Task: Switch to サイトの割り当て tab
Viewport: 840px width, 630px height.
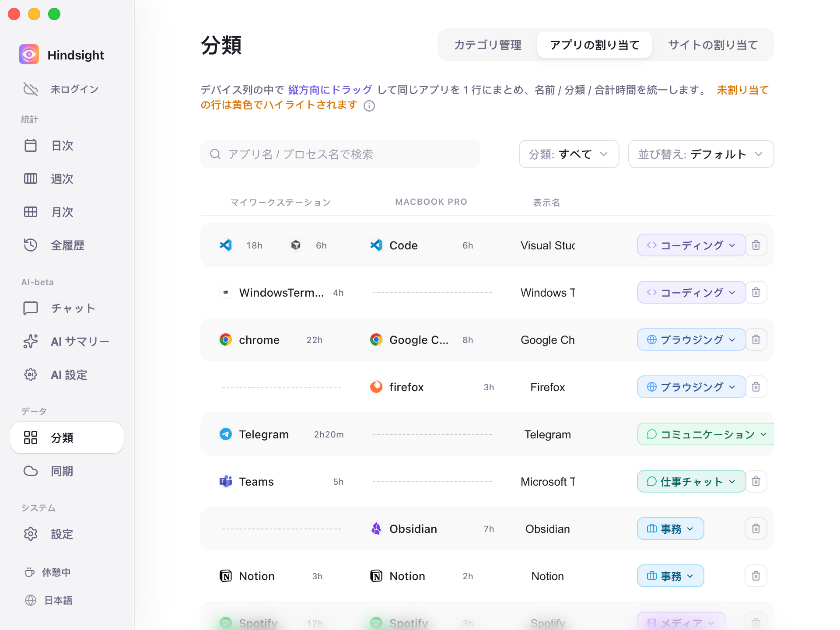Action: pos(713,45)
